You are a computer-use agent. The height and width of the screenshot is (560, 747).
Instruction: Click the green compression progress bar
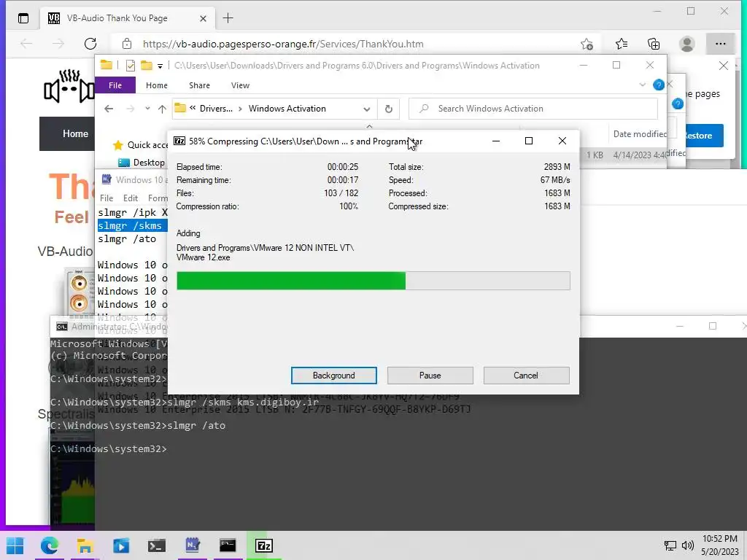tap(373, 281)
